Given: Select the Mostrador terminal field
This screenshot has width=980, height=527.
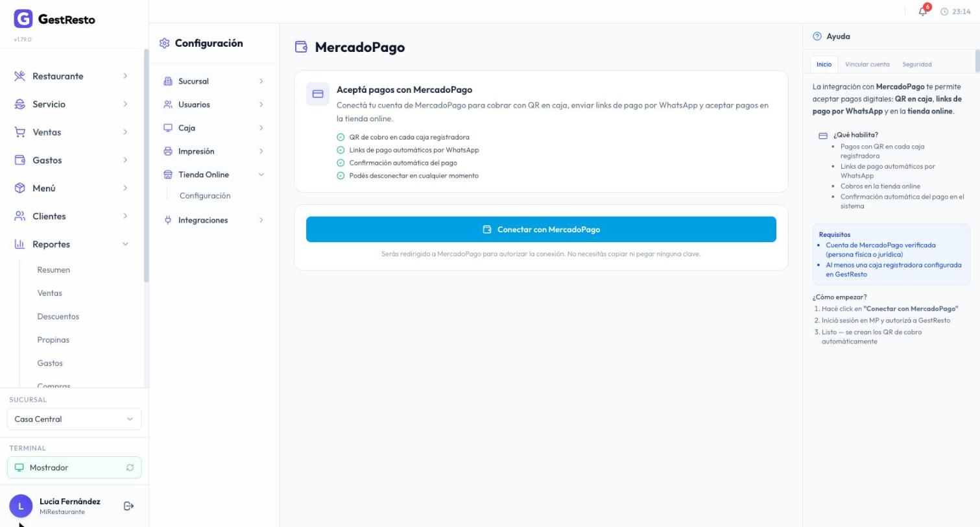Looking at the screenshot, I should (x=74, y=467).
